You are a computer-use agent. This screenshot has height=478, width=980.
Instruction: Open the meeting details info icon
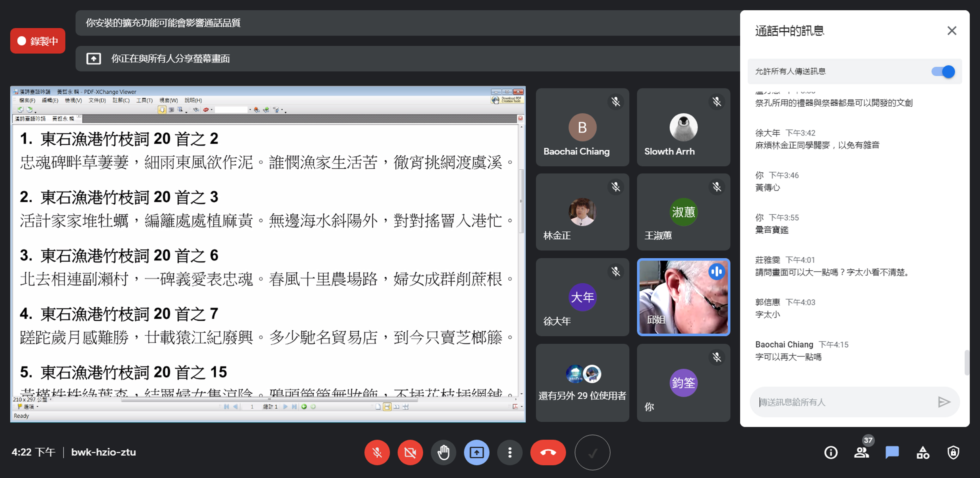(830, 452)
